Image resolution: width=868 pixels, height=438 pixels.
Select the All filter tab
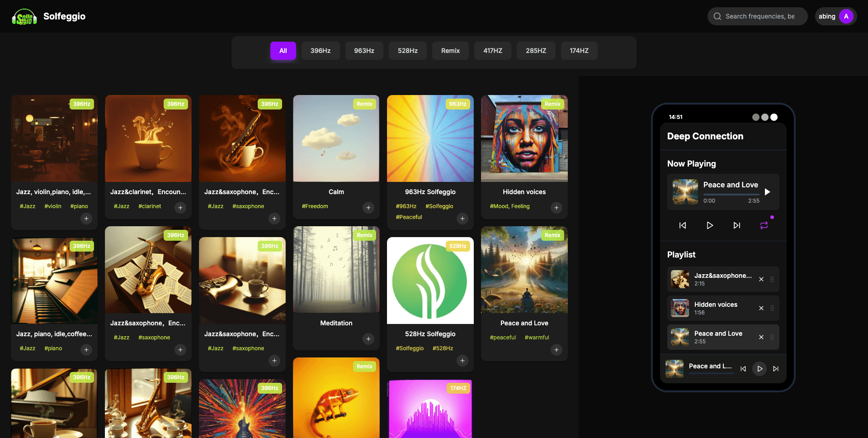(x=283, y=51)
